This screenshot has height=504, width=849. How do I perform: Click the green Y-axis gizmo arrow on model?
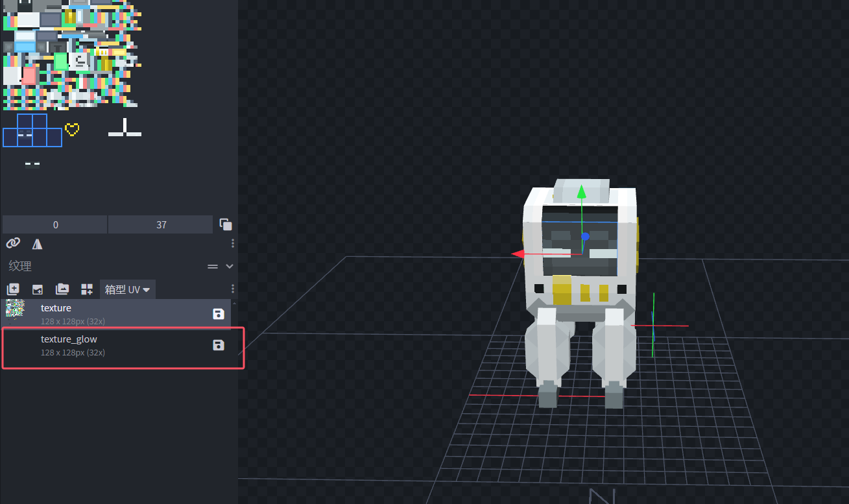582,192
